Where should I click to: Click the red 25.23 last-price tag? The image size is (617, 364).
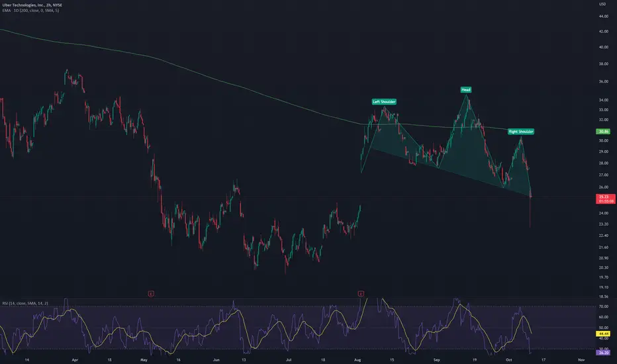606,199
